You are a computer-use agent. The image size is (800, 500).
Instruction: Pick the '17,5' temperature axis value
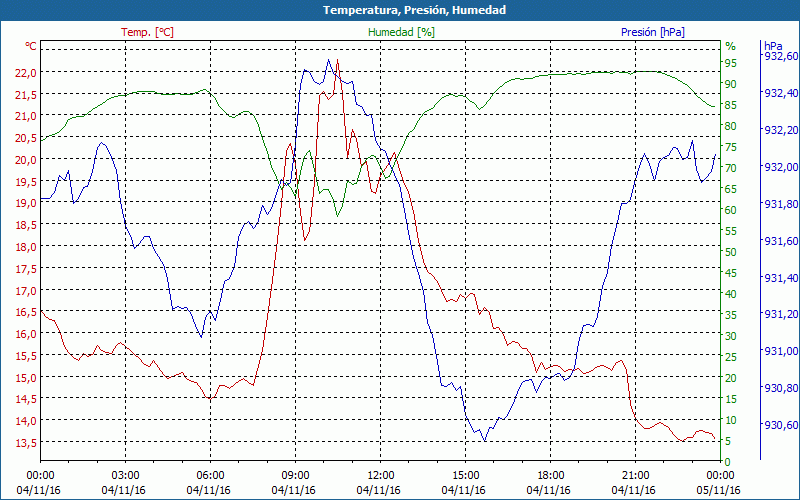coord(27,268)
